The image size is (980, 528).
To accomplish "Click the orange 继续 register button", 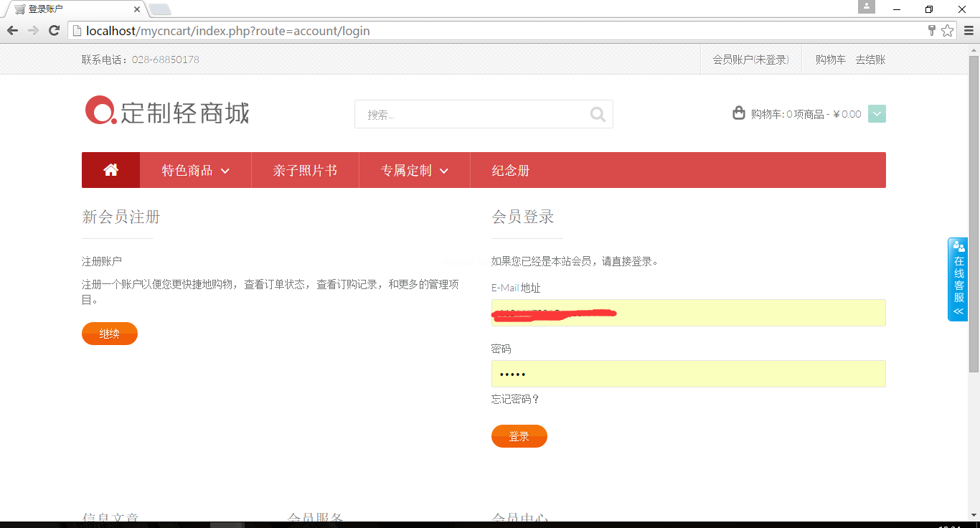I will point(109,334).
